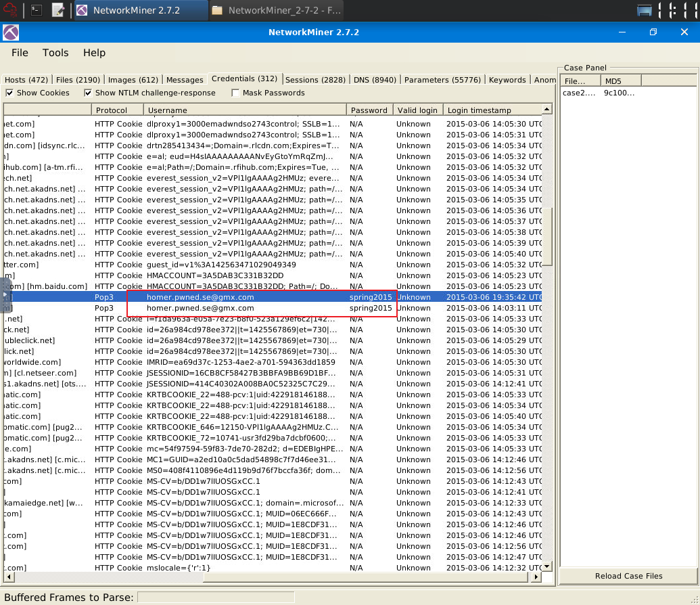This screenshot has height=605, width=700.
Task: Enable the Mask Passwords checkbox
Action: pyautogui.click(x=235, y=93)
